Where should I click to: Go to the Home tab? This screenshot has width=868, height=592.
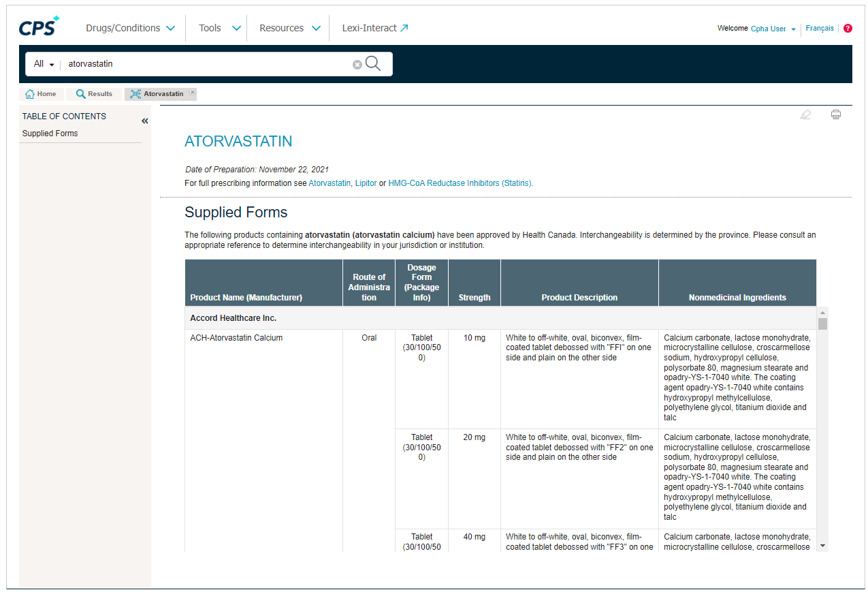click(x=41, y=94)
